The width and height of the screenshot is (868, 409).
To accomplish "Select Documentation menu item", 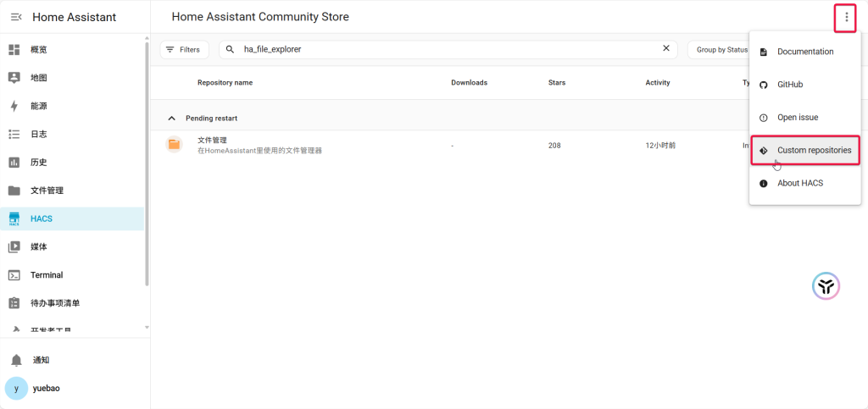I will [x=805, y=52].
